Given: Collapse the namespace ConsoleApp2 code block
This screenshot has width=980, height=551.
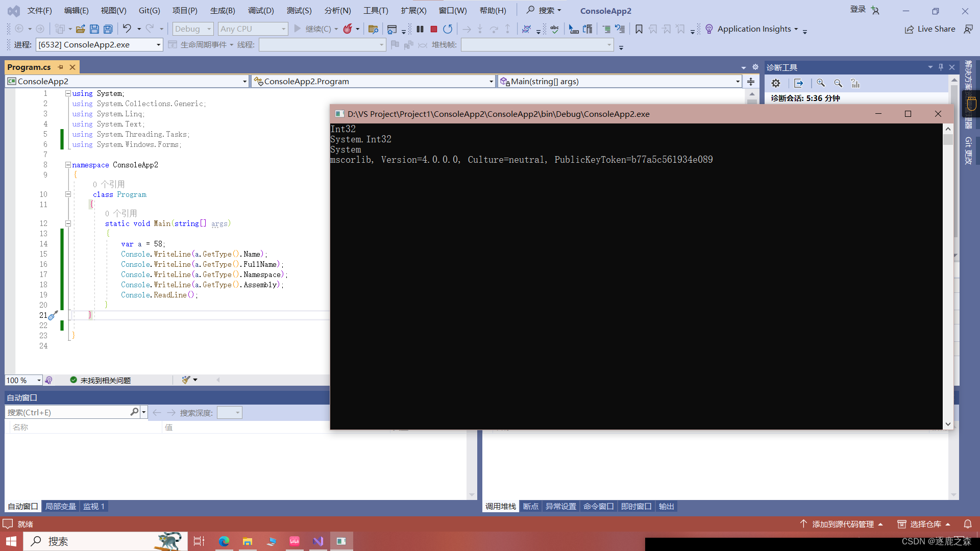Looking at the screenshot, I should coord(68,165).
